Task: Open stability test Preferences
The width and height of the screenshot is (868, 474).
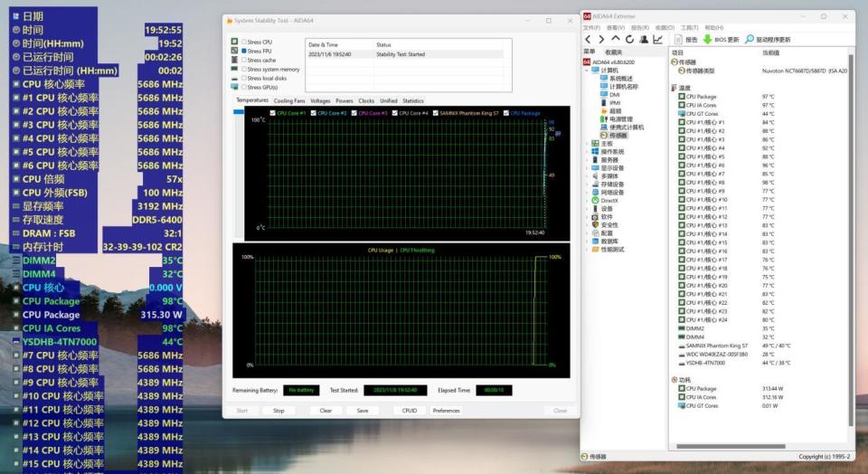Action: point(446,411)
